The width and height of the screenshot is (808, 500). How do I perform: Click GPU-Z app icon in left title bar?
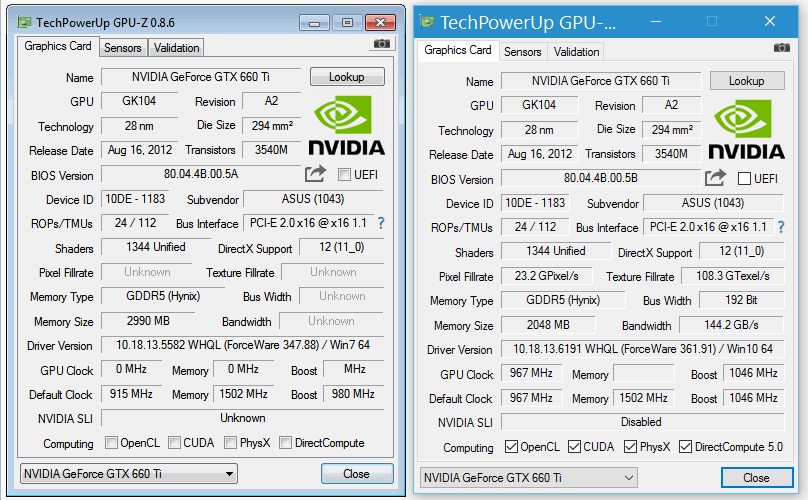(x=24, y=22)
